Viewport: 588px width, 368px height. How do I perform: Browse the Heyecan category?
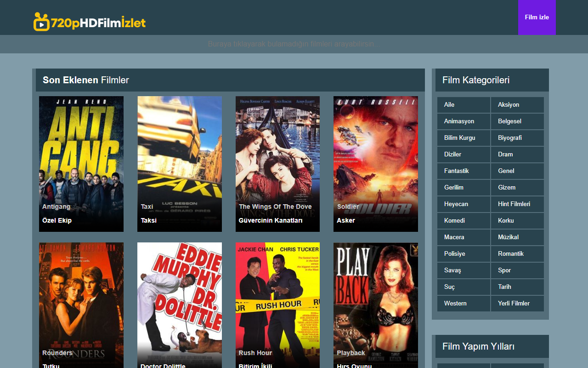(x=464, y=204)
